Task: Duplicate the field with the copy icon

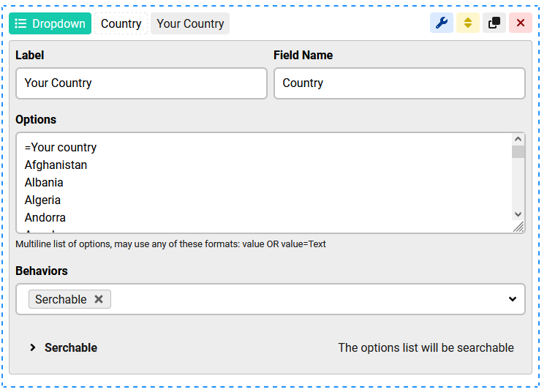Action: click(494, 23)
